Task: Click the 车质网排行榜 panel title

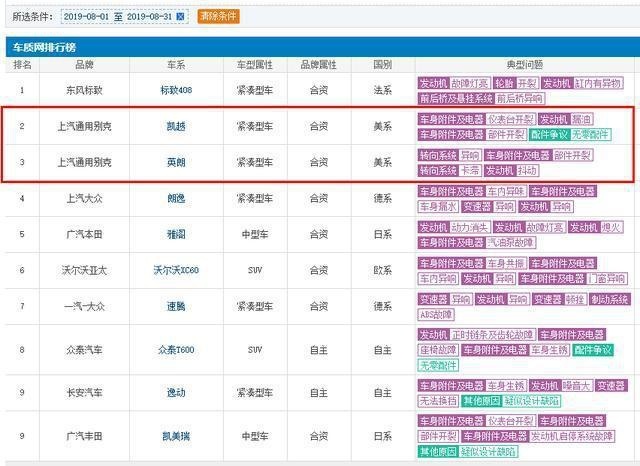Action: (44, 47)
